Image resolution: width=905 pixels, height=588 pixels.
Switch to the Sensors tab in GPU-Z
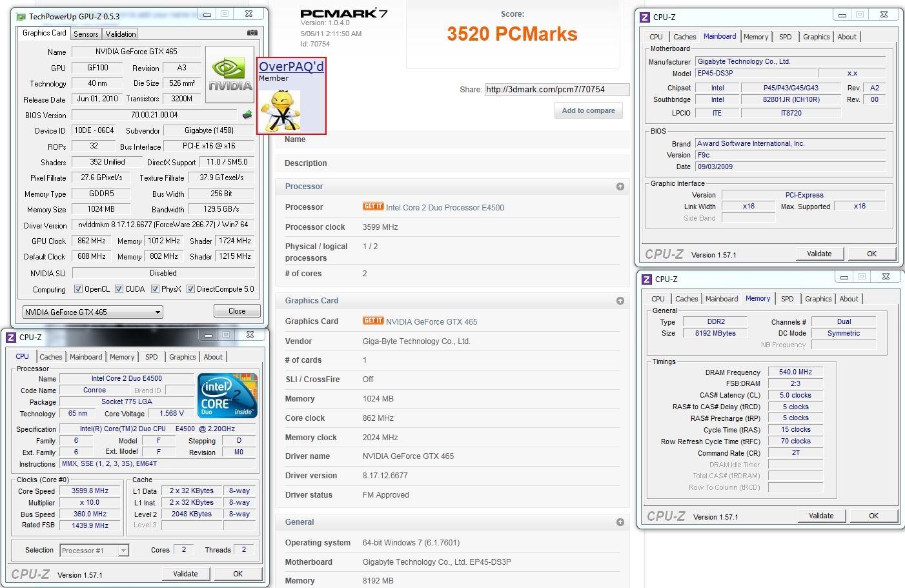[86, 34]
